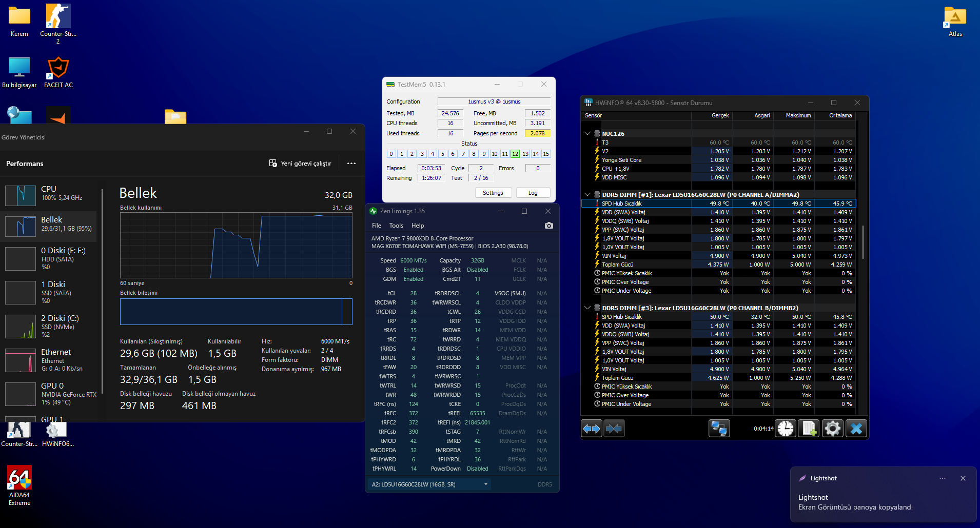Click the Maksimum column header in HWiNFO
Screen dimensions: 980x528
[x=794, y=116]
